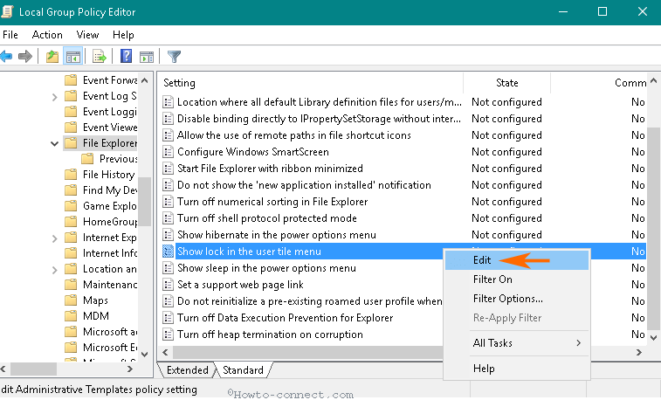Switch to the Standard tab
This screenshot has width=661, height=400.
click(243, 370)
